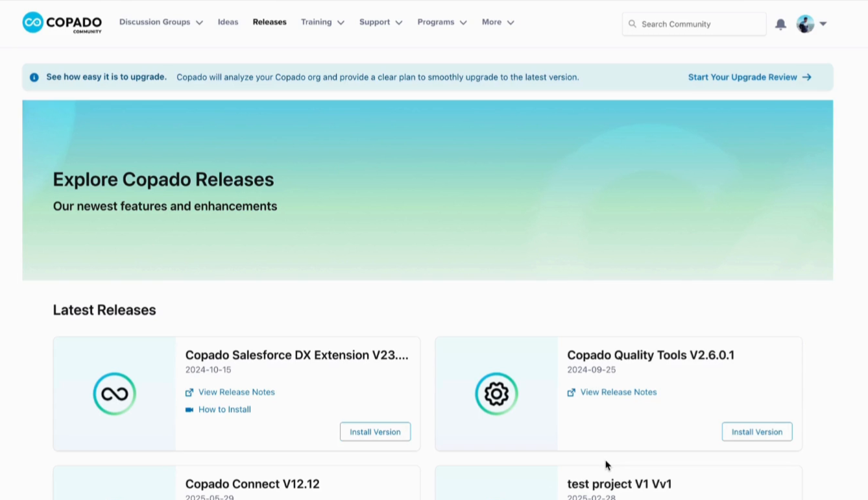Open the profile dropdown caret
The height and width of the screenshot is (500, 868).
tap(823, 24)
